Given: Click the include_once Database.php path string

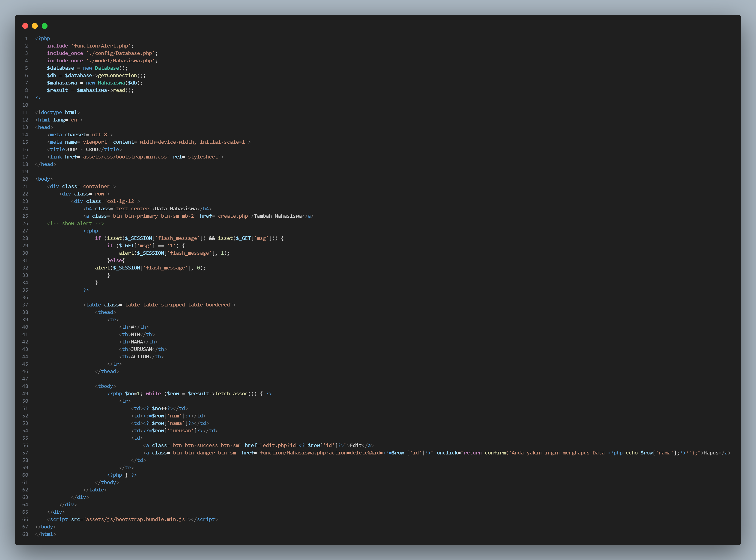Looking at the screenshot, I should pos(122,53).
